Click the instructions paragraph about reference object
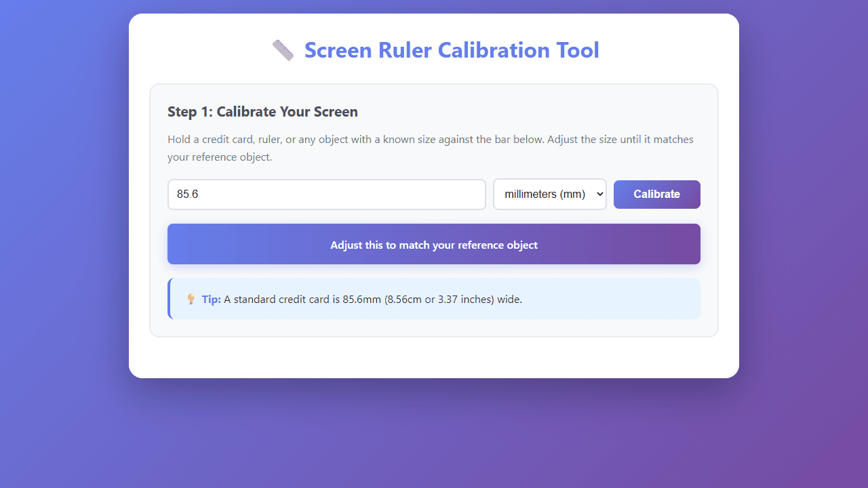 click(431, 148)
